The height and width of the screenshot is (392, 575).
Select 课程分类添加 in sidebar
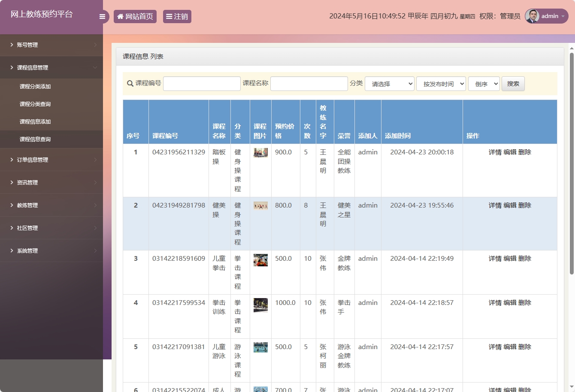(x=35, y=87)
